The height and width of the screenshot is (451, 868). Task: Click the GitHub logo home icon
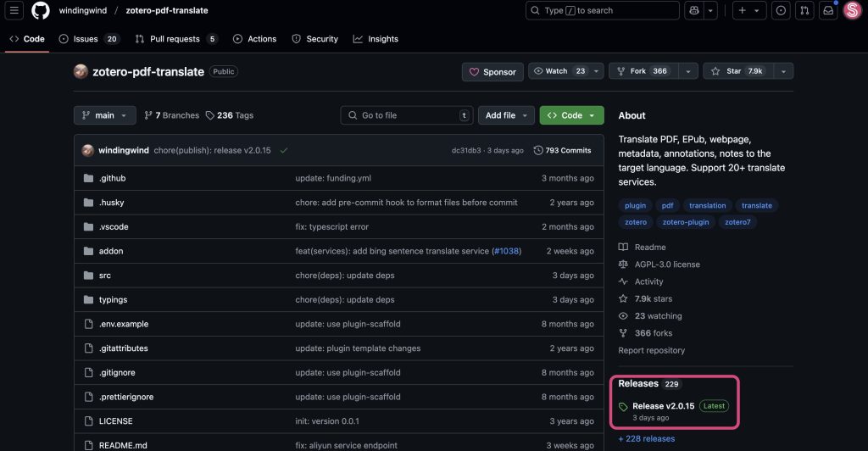coord(41,11)
